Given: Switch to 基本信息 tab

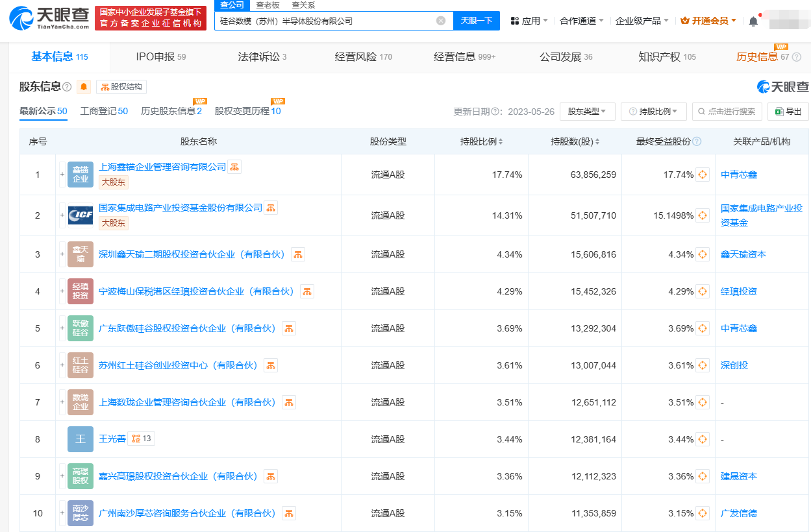Looking at the screenshot, I should pyautogui.click(x=60, y=57).
